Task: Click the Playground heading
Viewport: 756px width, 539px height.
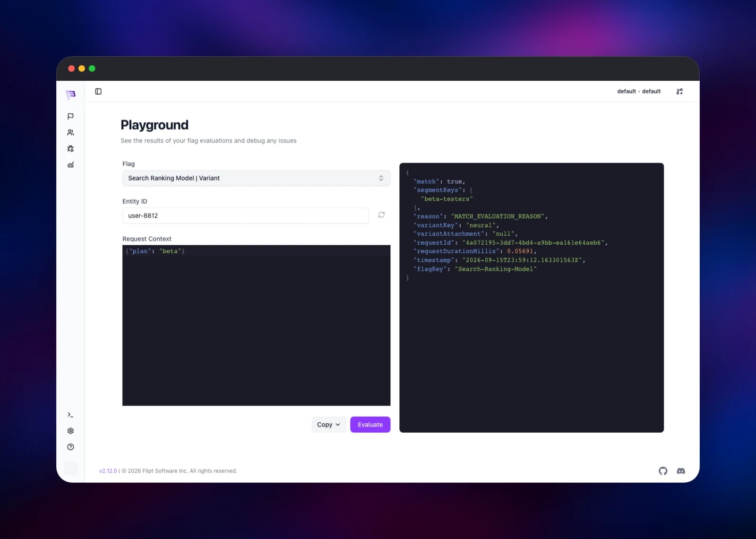Action: [155, 125]
